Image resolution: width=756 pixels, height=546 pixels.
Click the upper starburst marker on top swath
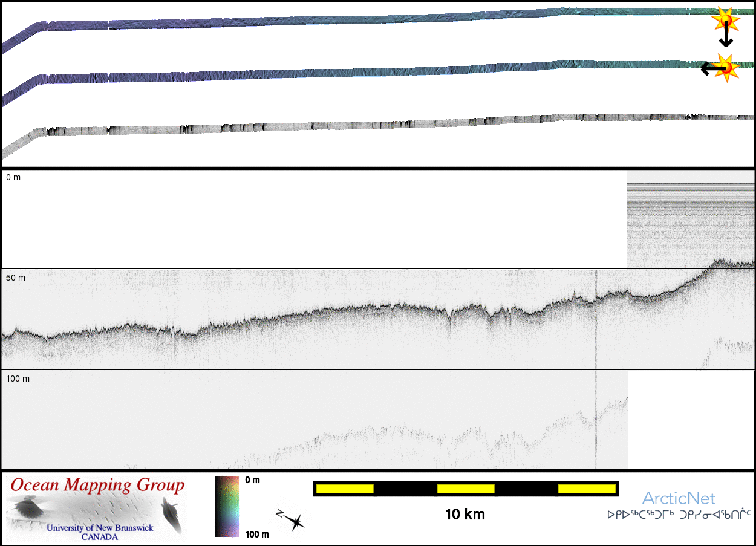pos(725,21)
